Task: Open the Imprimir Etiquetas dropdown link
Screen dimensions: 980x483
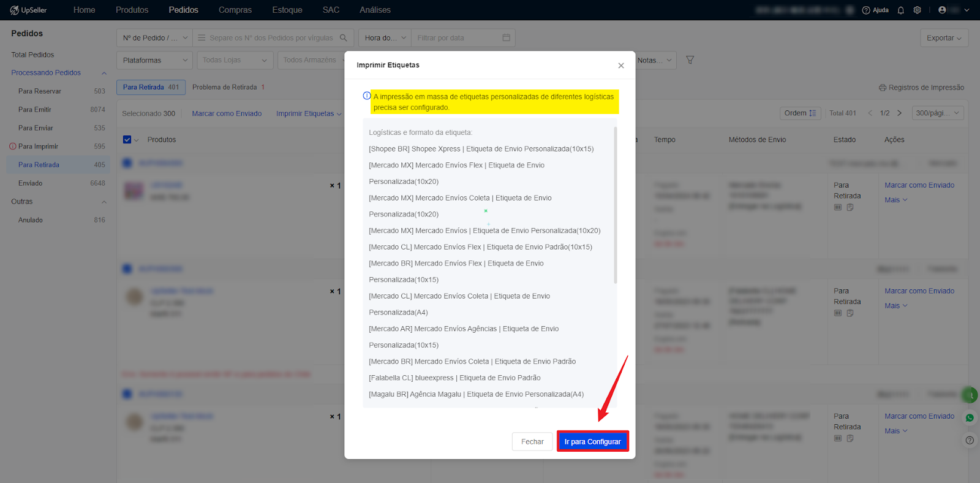Action: click(309, 113)
